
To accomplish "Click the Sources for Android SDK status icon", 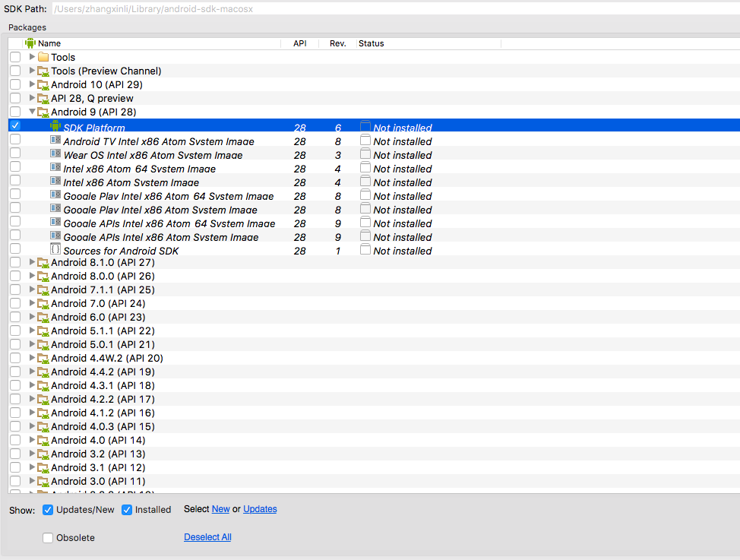I will coord(365,249).
